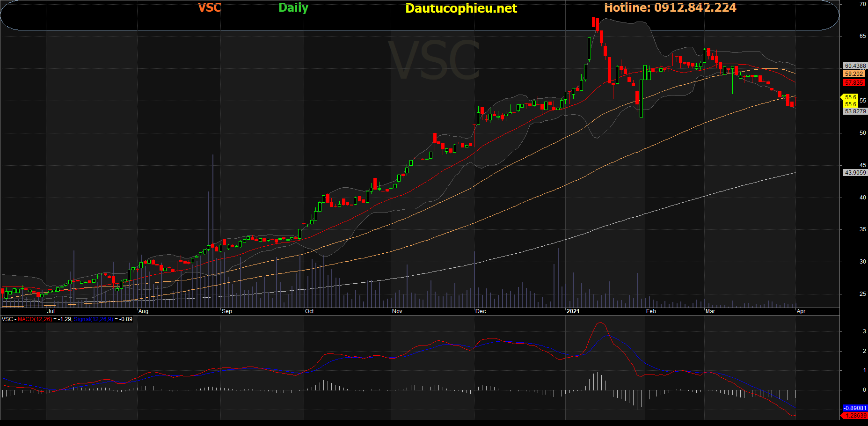Click the Aug label on date axis

point(143,311)
